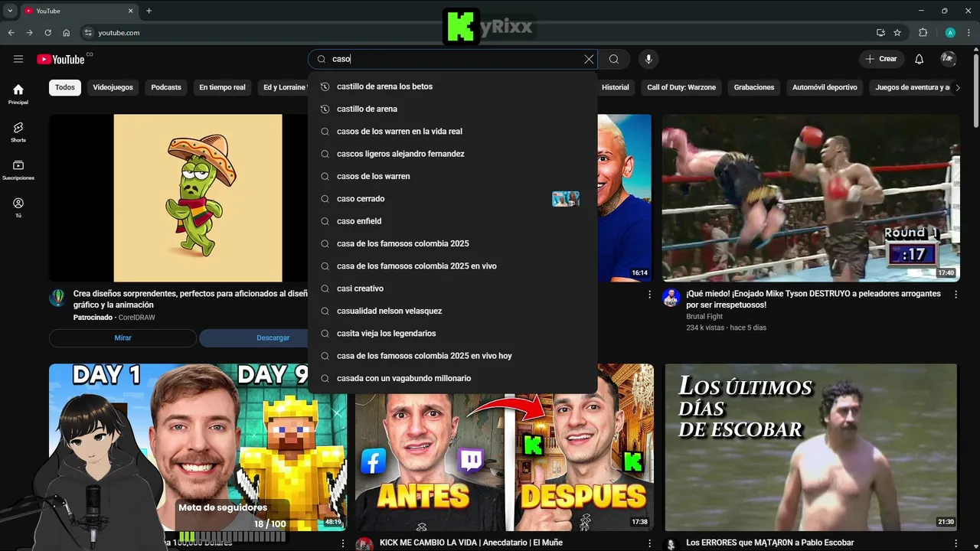Choose suggestion casi creativo
The height and width of the screenshot is (551, 980).
(452, 289)
